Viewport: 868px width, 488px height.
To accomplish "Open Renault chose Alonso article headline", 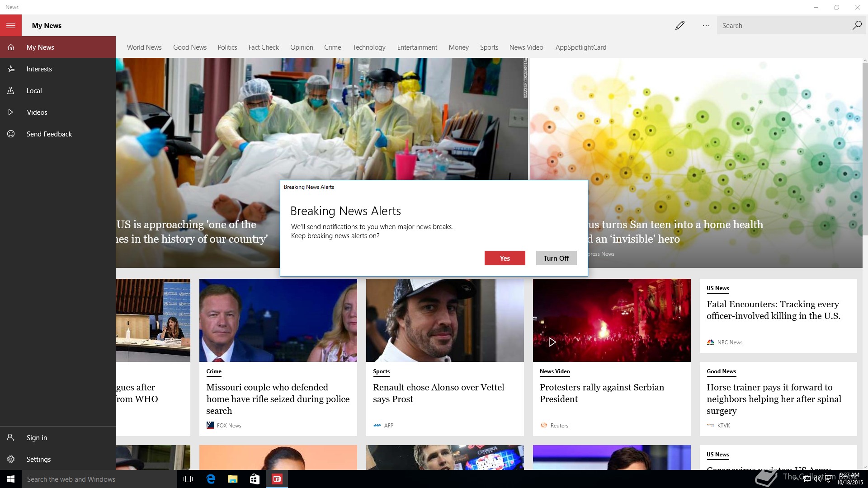I will tap(439, 393).
